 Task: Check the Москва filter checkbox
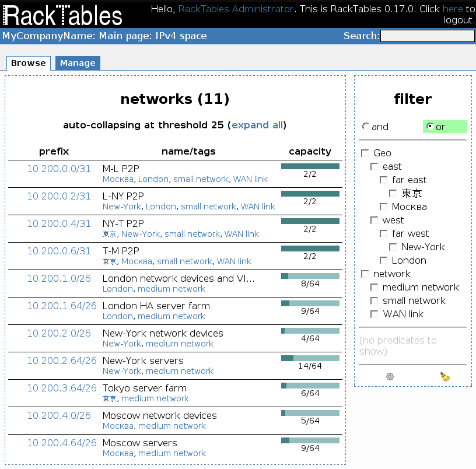click(384, 206)
